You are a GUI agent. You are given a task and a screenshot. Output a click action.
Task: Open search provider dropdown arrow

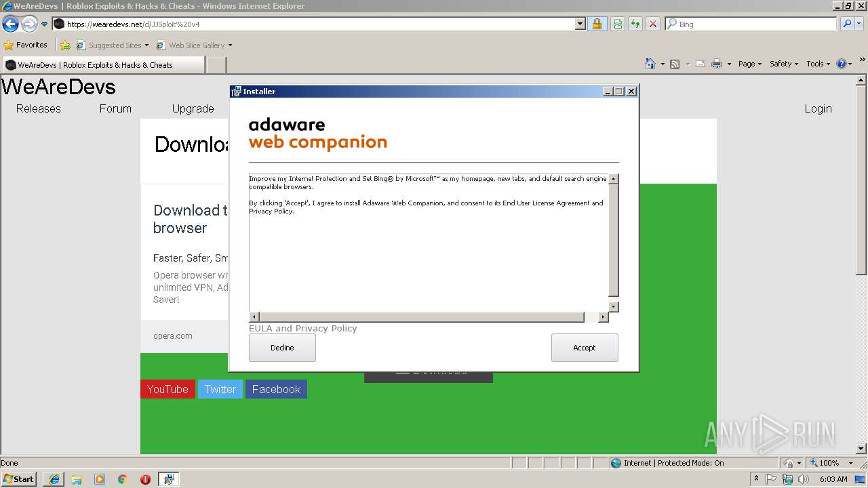coord(859,24)
